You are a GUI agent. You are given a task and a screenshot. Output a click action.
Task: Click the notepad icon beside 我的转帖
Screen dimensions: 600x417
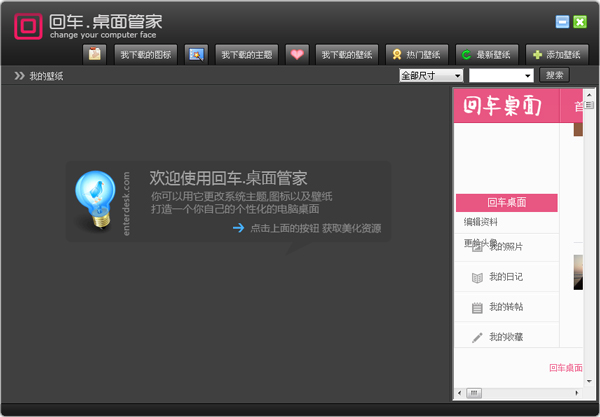click(477, 307)
